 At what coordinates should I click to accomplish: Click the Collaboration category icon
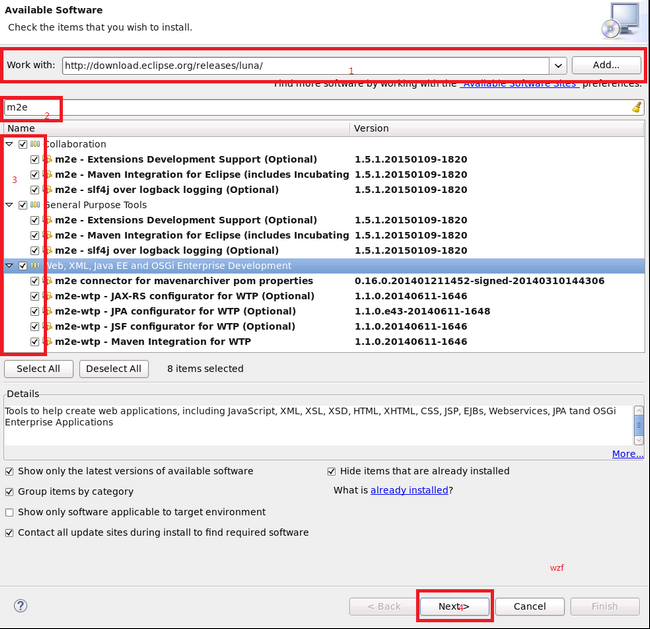[35, 144]
